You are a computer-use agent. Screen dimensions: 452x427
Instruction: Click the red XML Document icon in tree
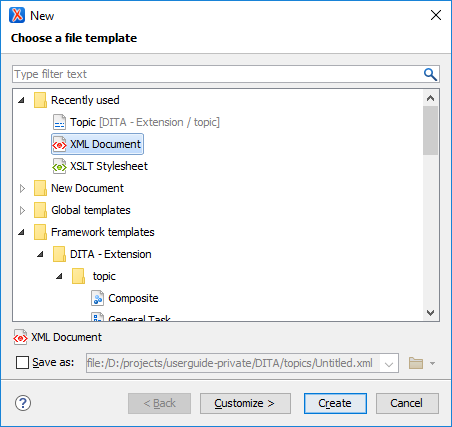pos(59,144)
